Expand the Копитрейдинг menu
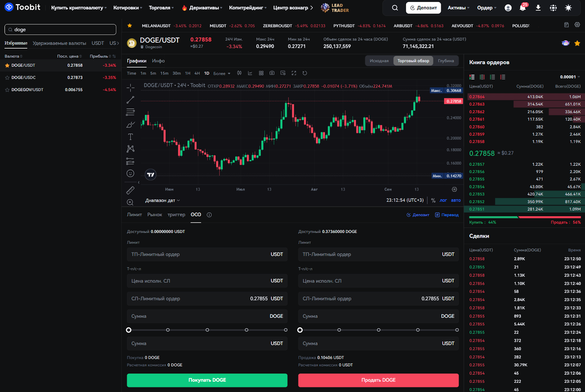This screenshot has height=392, width=585. click(x=248, y=8)
